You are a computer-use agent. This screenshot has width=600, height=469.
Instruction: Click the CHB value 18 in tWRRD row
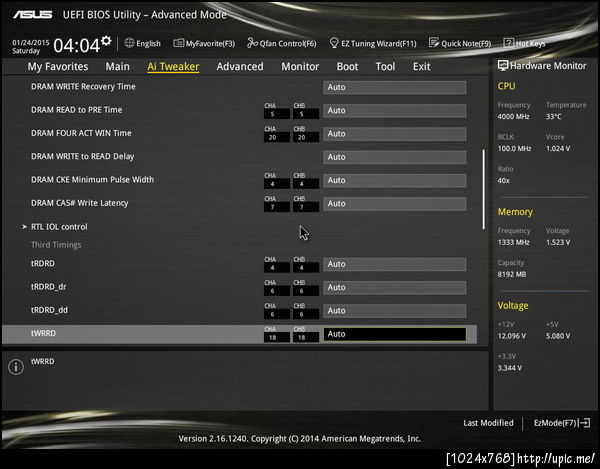305,337
